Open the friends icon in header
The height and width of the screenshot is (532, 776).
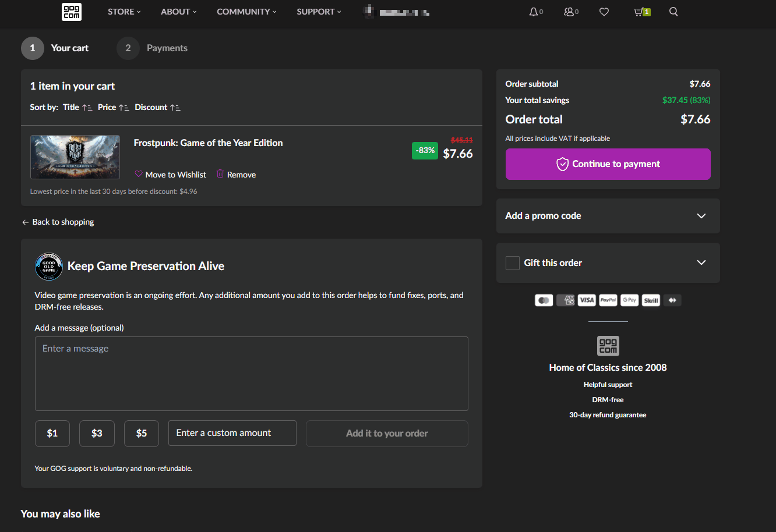coord(569,12)
